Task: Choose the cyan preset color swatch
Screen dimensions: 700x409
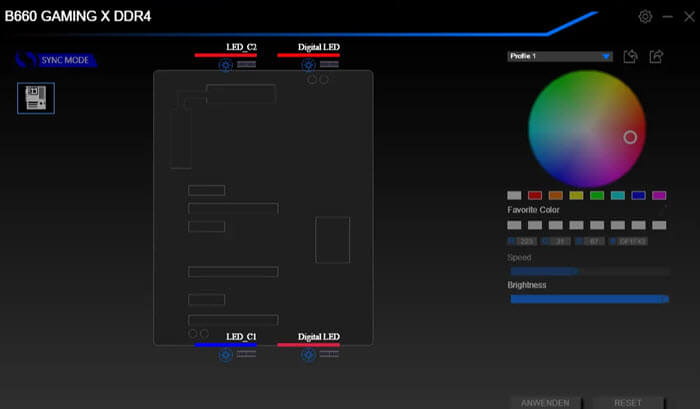Action: [x=618, y=196]
